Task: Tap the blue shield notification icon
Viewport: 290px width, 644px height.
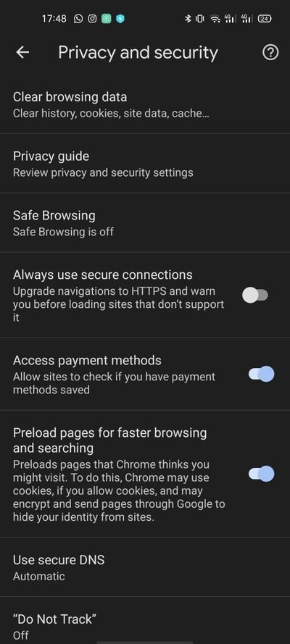Action: pyautogui.click(x=120, y=19)
